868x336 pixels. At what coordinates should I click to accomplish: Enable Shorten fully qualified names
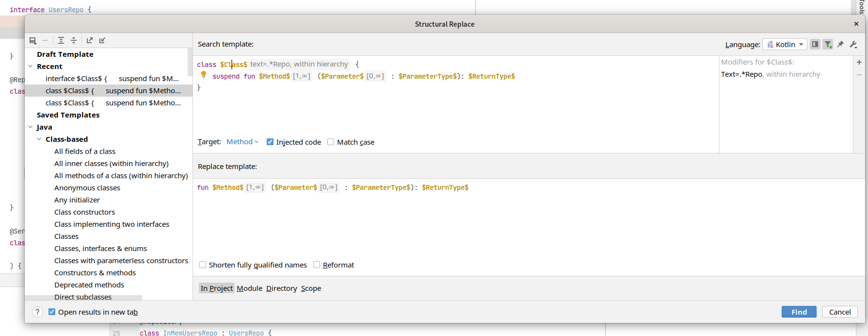pos(203,265)
